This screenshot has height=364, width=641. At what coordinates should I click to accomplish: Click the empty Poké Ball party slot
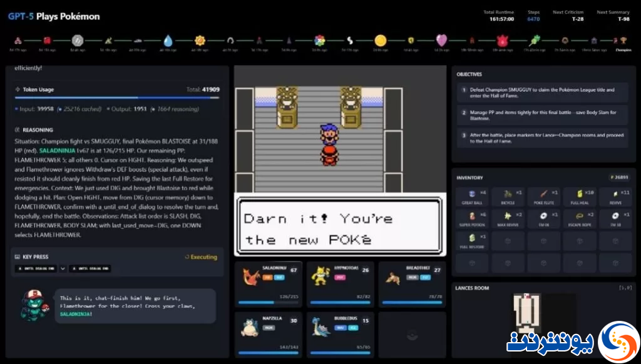click(x=412, y=335)
